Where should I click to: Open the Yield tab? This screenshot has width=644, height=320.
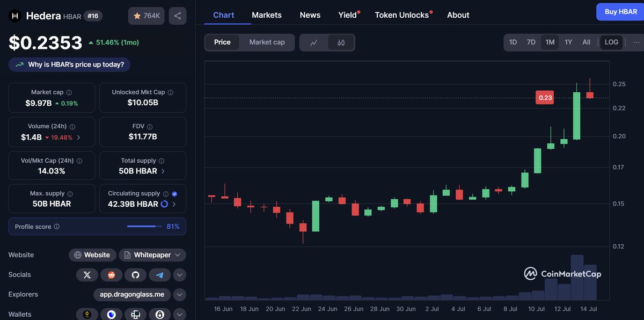tap(348, 15)
